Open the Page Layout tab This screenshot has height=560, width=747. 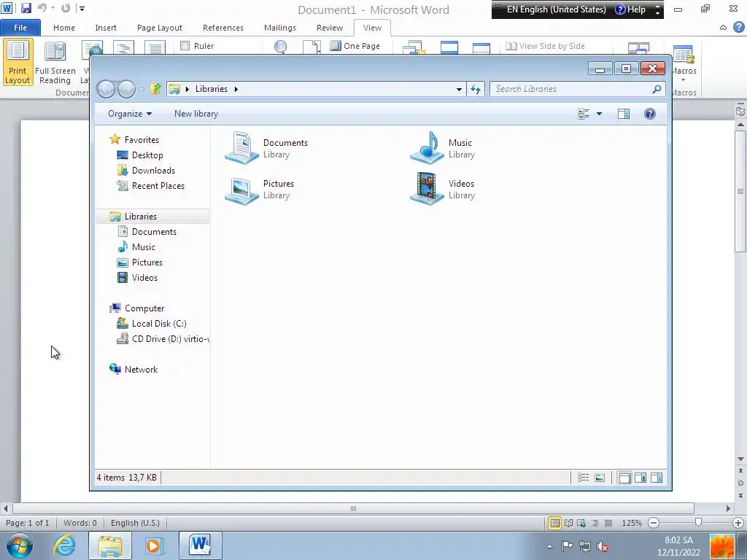(x=160, y=28)
